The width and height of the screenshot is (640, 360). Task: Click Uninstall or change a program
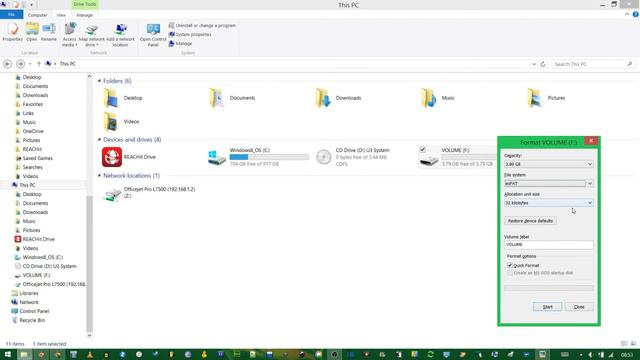(x=202, y=25)
